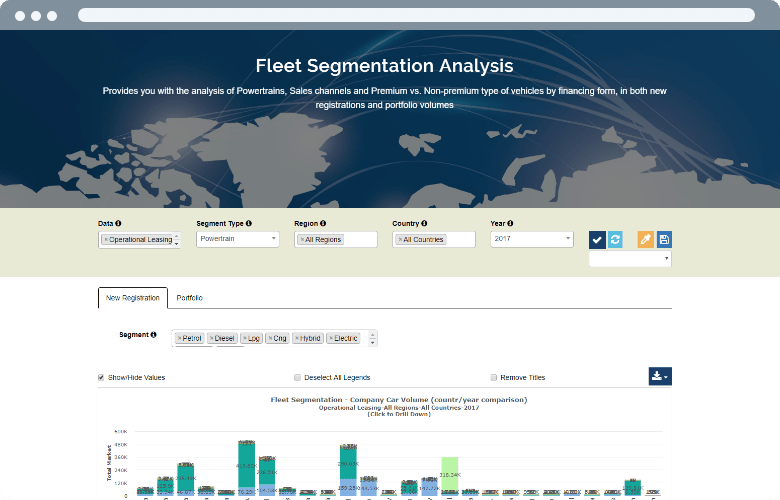Expand the Year 2017 dropdown
The height and width of the screenshot is (500, 780).
pos(532,239)
